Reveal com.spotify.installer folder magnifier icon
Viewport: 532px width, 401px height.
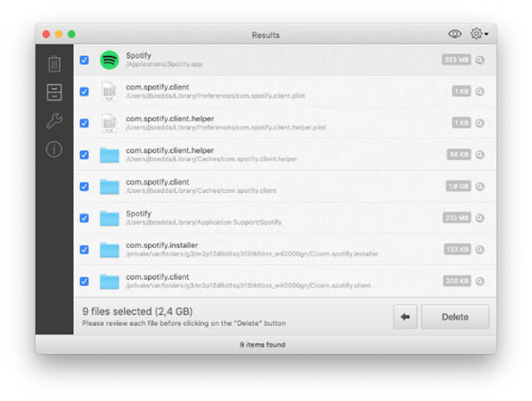pyautogui.click(x=480, y=249)
